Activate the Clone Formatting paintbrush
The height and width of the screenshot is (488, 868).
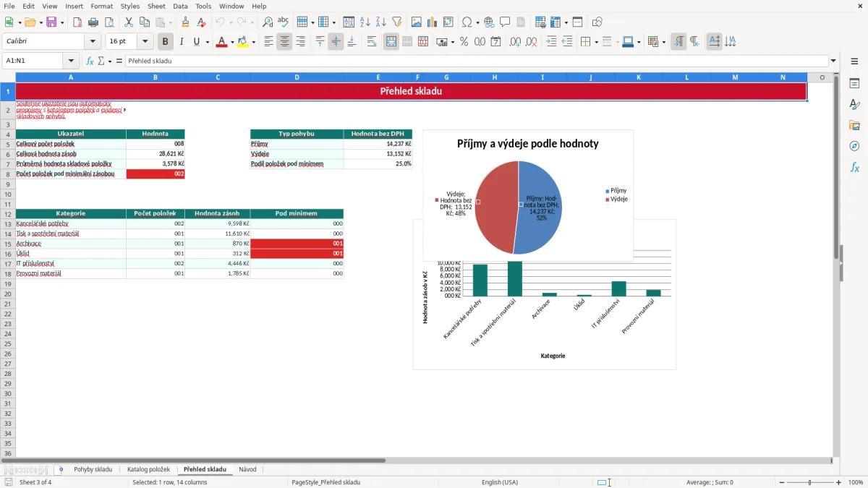click(186, 22)
